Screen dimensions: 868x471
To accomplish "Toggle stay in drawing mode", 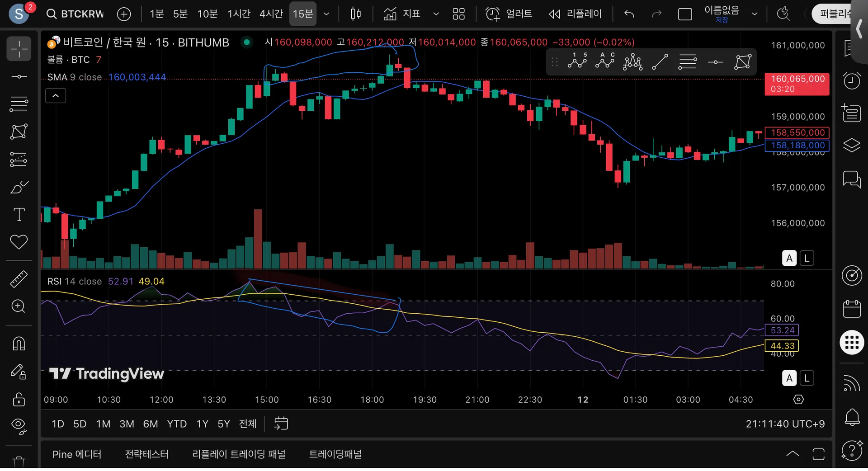I will click(19, 372).
